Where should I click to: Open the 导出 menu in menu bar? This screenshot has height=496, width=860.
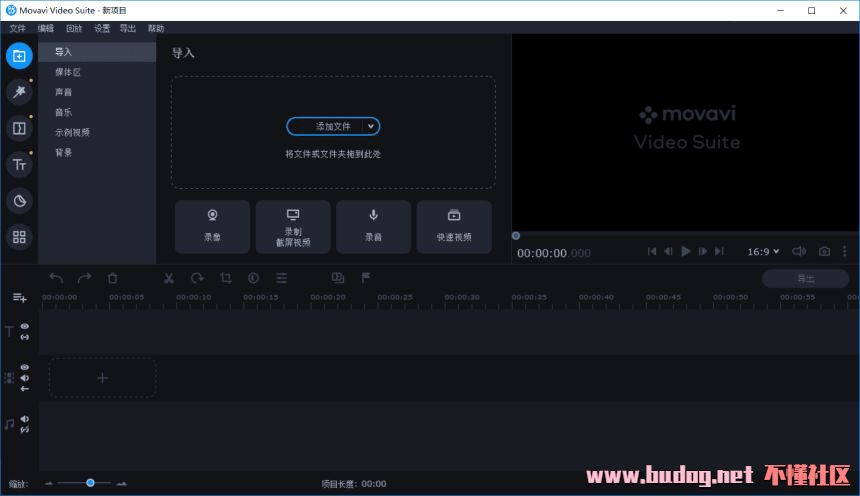click(128, 28)
